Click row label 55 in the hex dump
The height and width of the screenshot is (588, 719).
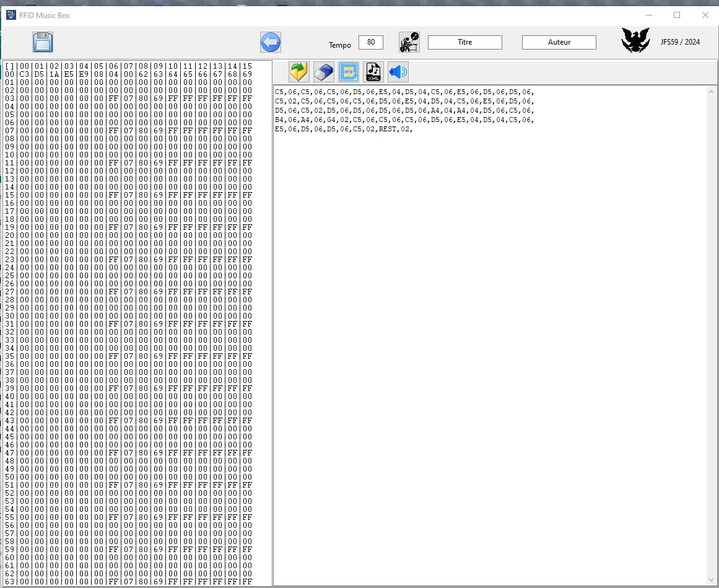(x=10, y=517)
